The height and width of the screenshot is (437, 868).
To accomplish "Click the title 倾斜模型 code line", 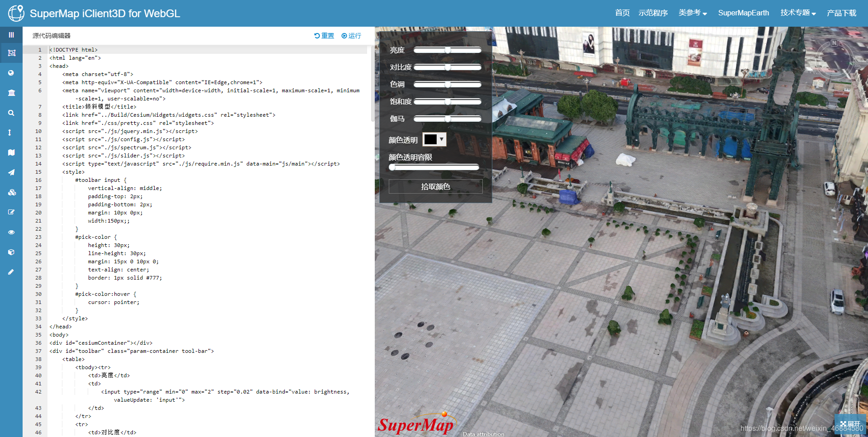I will click(99, 107).
